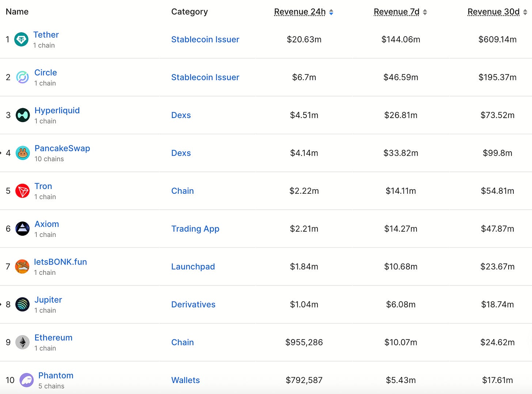Open the Circle protocol link

(x=46, y=72)
